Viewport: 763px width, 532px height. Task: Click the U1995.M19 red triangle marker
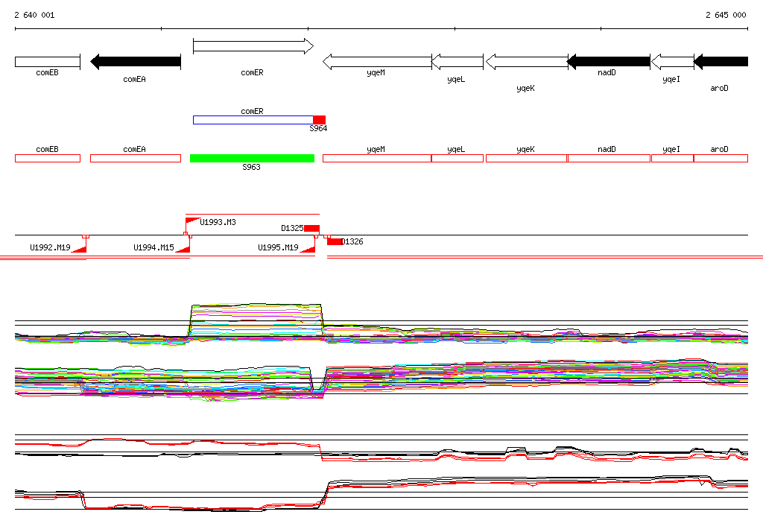point(308,249)
